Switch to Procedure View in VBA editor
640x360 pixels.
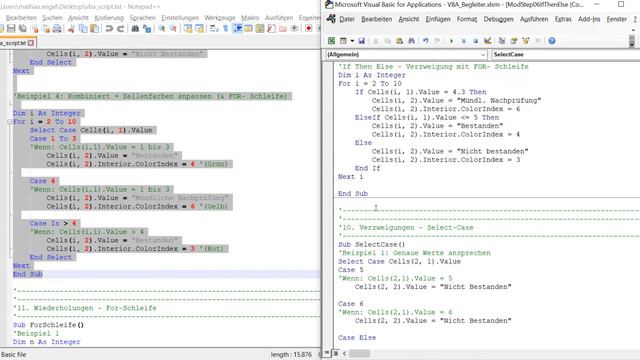point(327,353)
